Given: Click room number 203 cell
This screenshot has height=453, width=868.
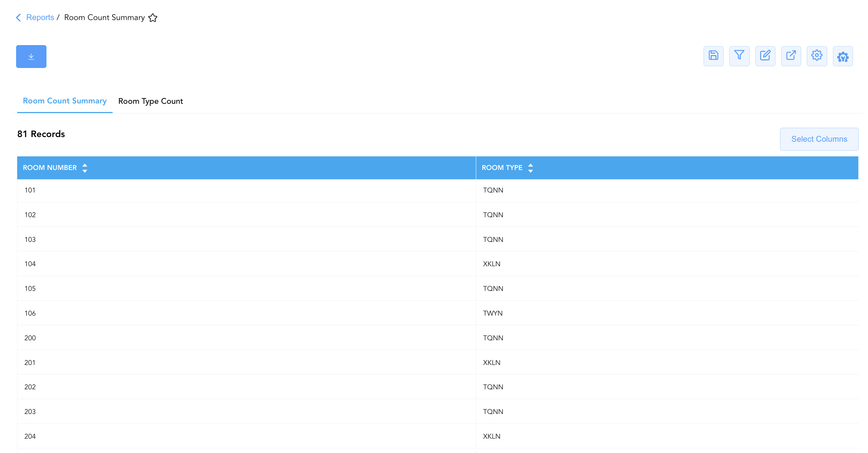Looking at the screenshot, I should click(246, 411).
